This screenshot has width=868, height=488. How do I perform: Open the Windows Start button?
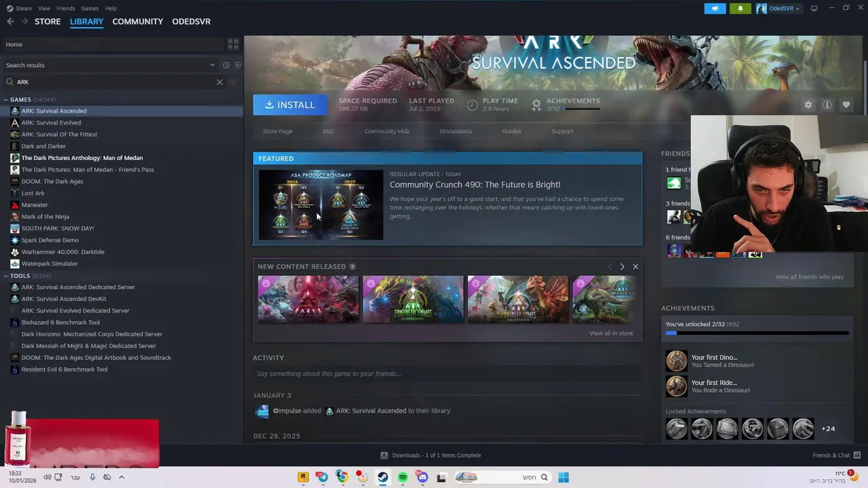[x=564, y=477]
